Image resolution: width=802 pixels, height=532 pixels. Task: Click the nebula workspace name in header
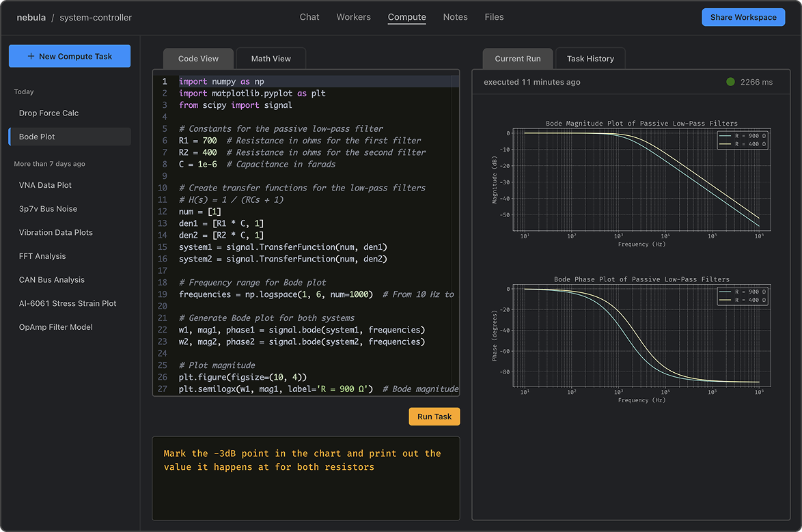tap(31, 17)
